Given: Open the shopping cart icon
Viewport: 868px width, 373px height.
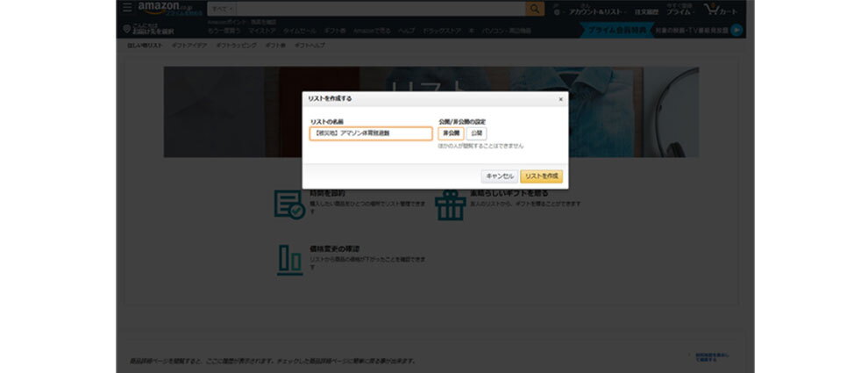Looking at the screenshot, I should pos(720,9).
